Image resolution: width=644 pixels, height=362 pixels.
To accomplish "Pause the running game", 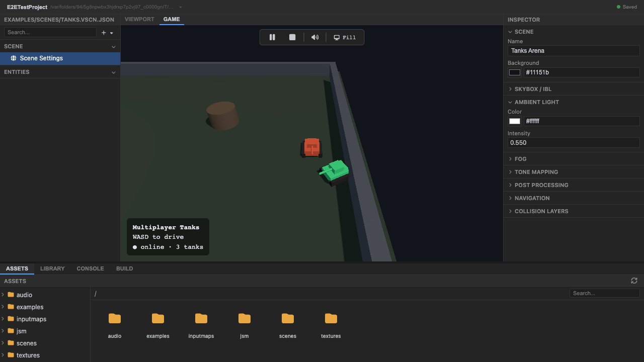I will pyautogui.click(x=272, y=37).
